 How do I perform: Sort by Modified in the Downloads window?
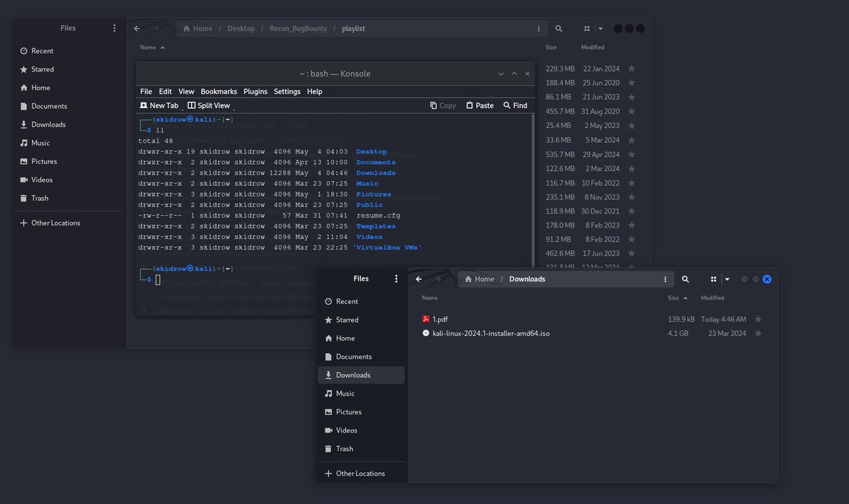712,298
